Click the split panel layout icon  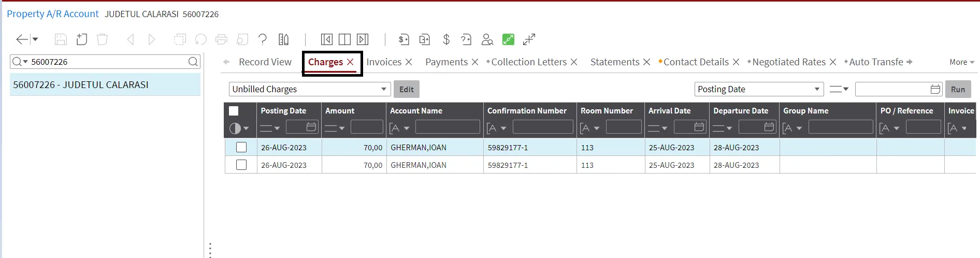[x=344, y=39]
